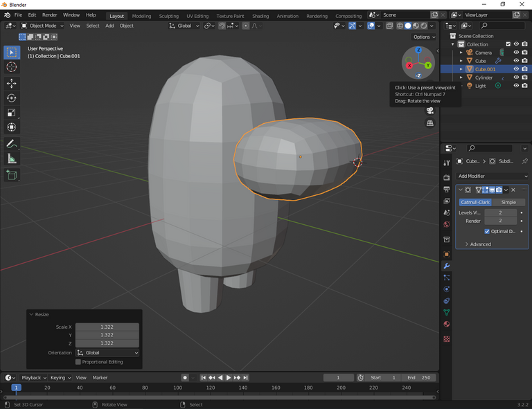The image size is (532, 409).
Task: Toggle X-Ray display
Action: 389,26
